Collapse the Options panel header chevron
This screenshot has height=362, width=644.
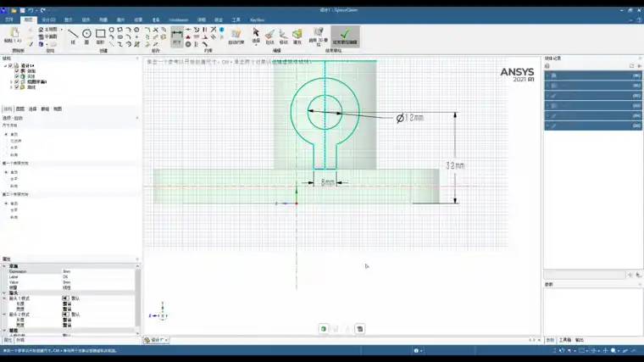tap(137, 118)
